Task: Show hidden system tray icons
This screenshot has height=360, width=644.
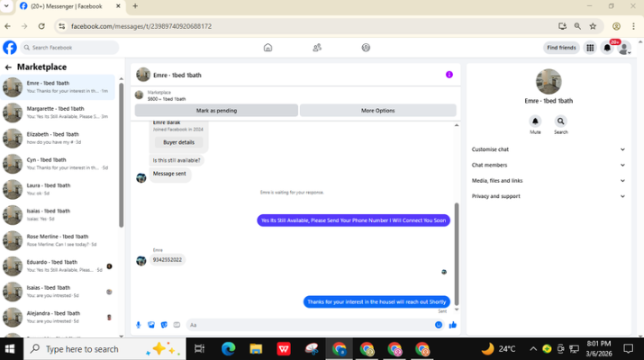Action: click(x=532, y=349)
